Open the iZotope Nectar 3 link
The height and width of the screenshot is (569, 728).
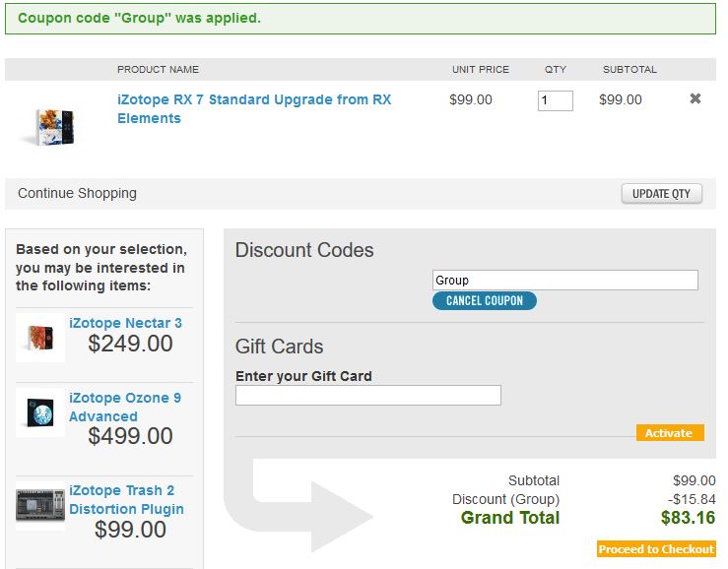125,323
